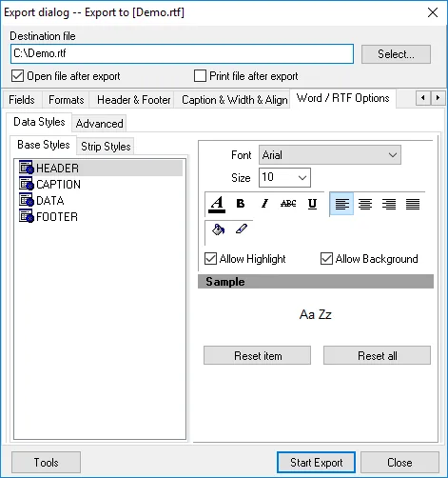Select the CAPTION style item
448x478 pixels.
coord(59,185)
